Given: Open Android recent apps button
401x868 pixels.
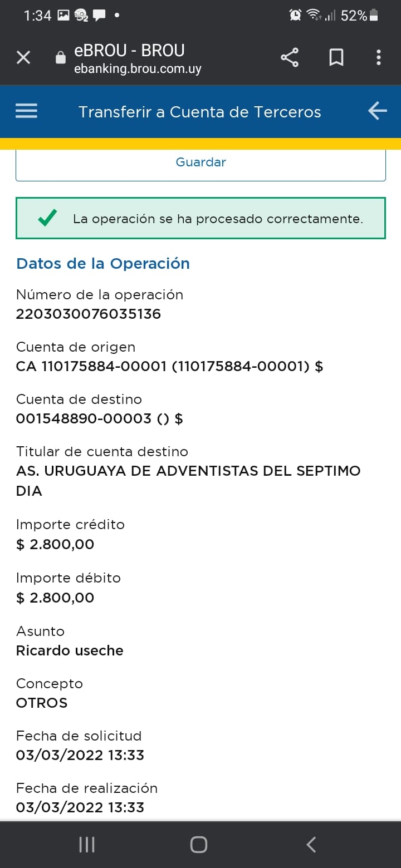Looking at the screenshot, I should tap(87, 845).
